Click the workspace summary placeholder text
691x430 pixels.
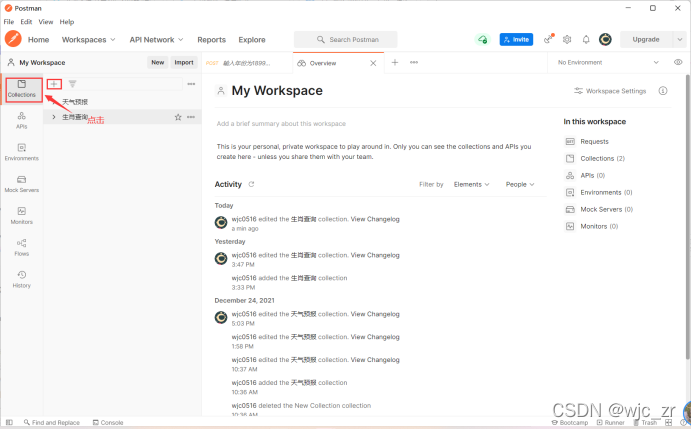click(281, 124)
